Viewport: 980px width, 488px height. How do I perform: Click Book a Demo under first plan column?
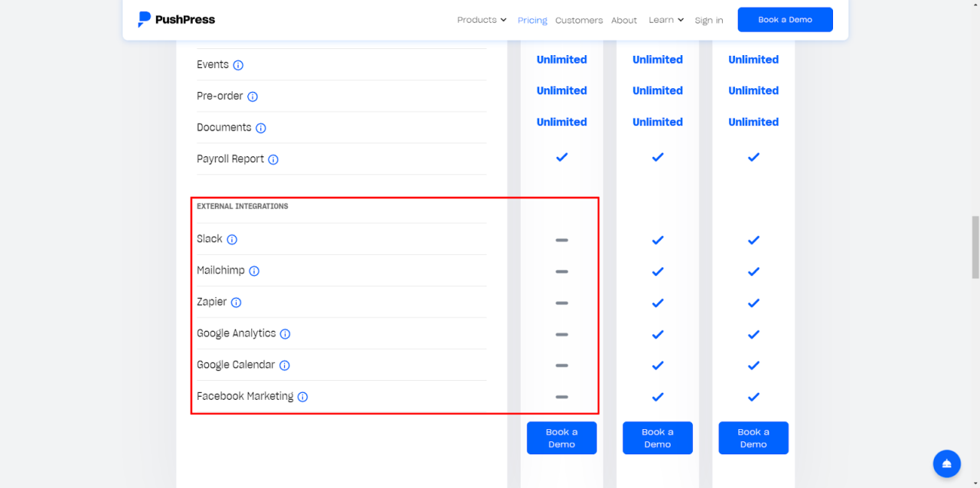point(561,438)
